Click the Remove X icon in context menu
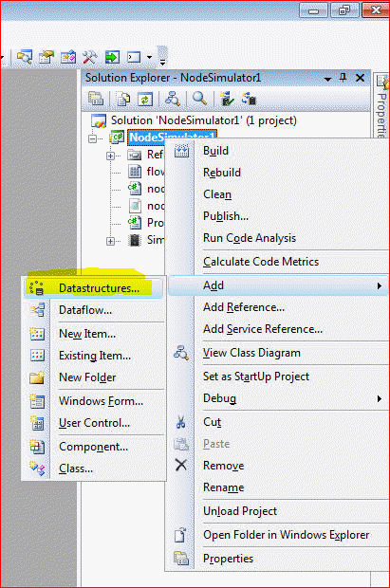Image resolution: width=390 pixels, height=588 pixels. (181, 466)
